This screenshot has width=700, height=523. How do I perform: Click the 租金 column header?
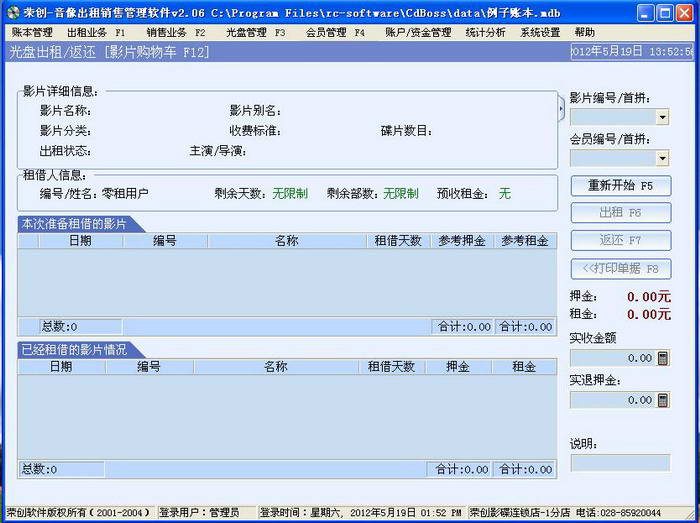pyautogui.click(x=524, y=367)
